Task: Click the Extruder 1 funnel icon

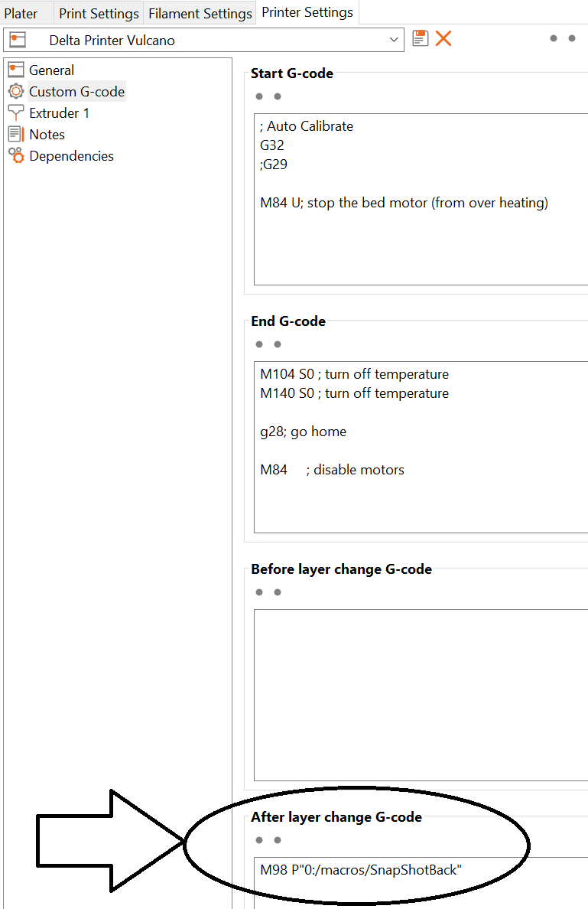Action: point(16,113)
